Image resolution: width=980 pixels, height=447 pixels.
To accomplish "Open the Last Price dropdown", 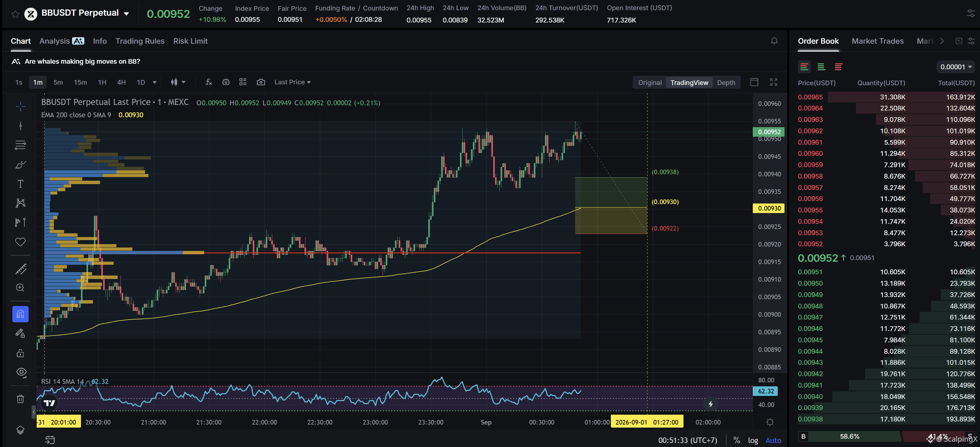I will point(292,82).
